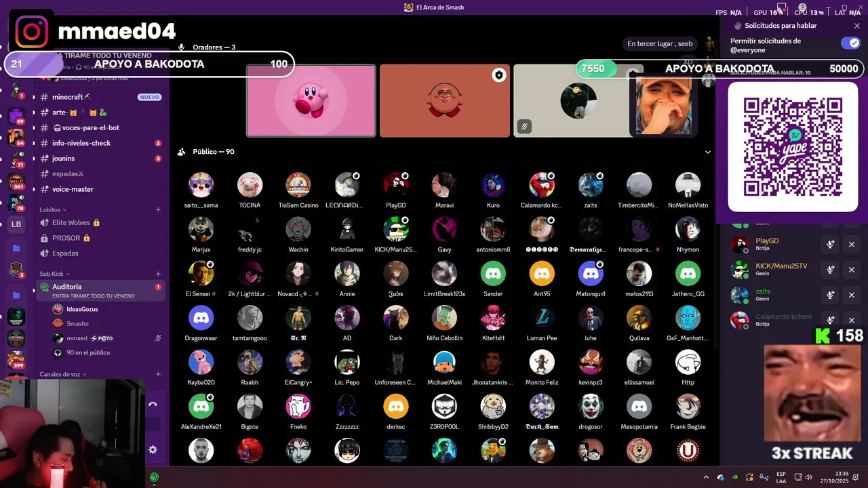
Task: Open the info-niveles-check channel
Action: tap(100, 143)
